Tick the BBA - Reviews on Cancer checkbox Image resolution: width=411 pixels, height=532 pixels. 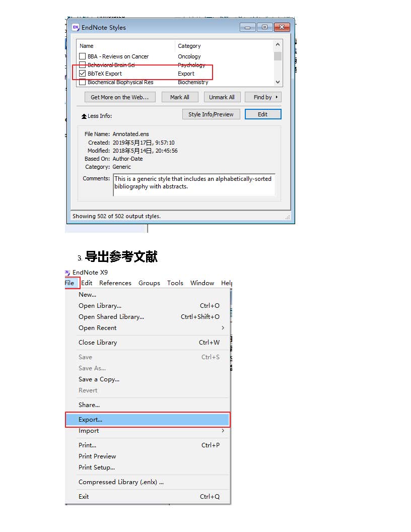[82, 56]
